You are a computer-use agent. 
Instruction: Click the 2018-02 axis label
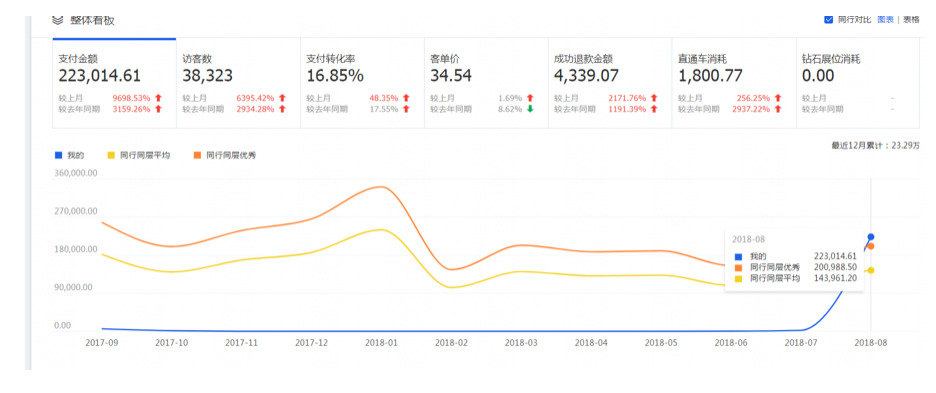452,343
